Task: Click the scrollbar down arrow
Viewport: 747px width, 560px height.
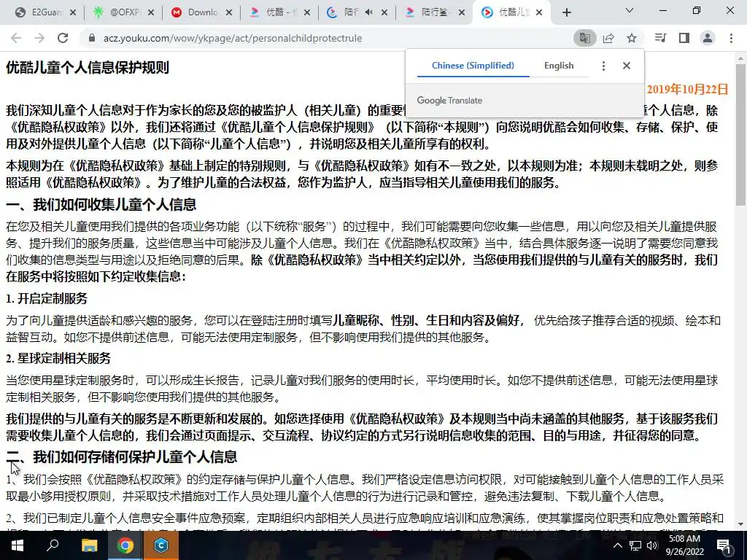Action: point(741,525)
